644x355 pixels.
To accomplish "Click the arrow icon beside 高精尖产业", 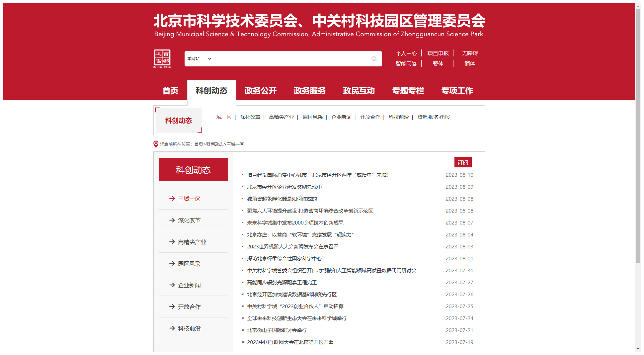I will click(172, 242).
